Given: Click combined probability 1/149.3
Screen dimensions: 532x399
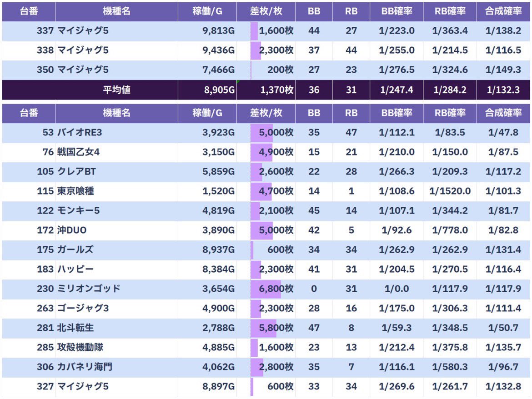Looking at the screenshot, I should pyautogui.click(x=503, y=70).
